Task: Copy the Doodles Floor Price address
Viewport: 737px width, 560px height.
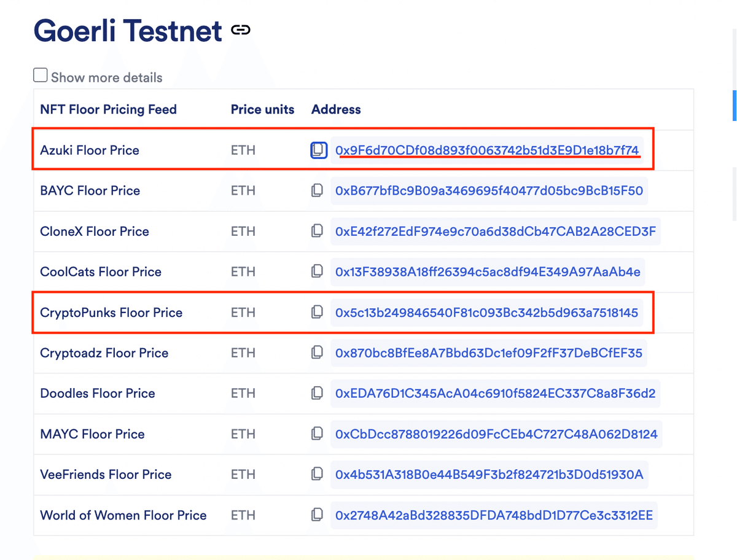Action: 317,394
